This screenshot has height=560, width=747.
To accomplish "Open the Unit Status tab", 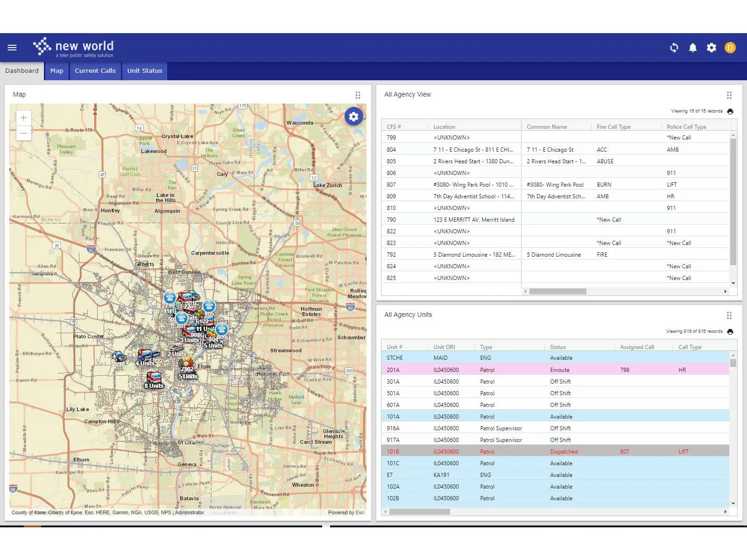I will point(144,71).
